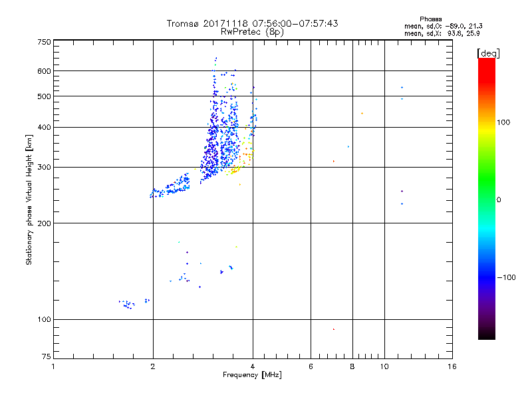Click the x-axis '4' tick label

[253, 366]
